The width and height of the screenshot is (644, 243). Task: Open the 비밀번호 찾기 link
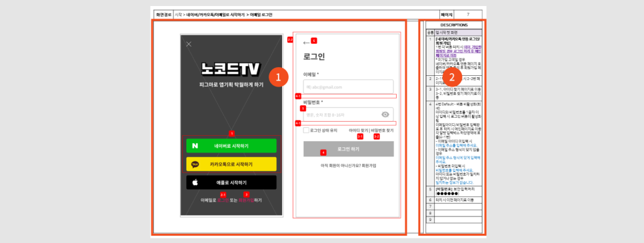[x=382, y=130]
